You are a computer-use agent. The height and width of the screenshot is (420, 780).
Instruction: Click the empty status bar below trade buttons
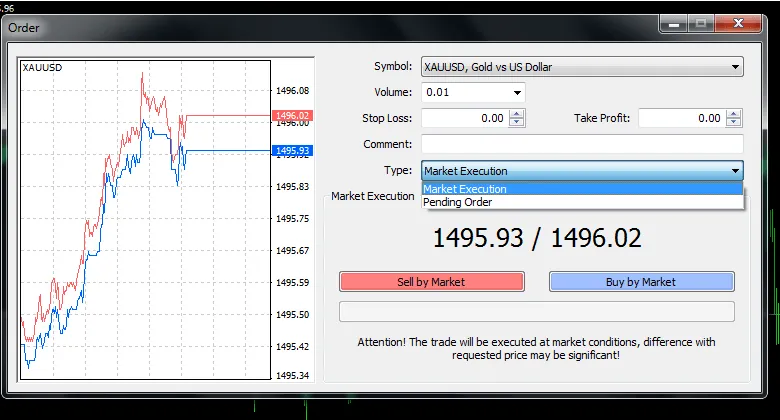(537, 312)
